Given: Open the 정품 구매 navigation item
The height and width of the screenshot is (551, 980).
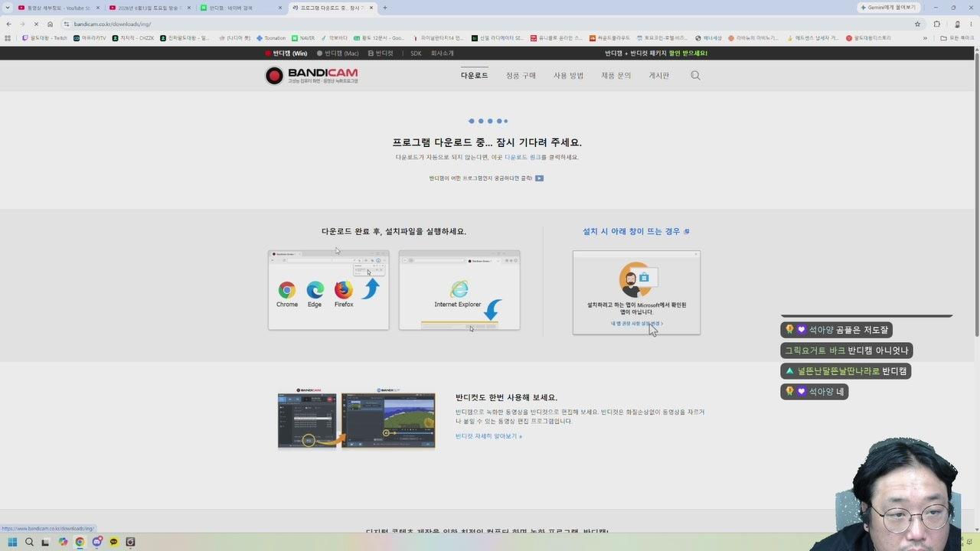Looking at the screenshot, I should [x=521, y=76].
